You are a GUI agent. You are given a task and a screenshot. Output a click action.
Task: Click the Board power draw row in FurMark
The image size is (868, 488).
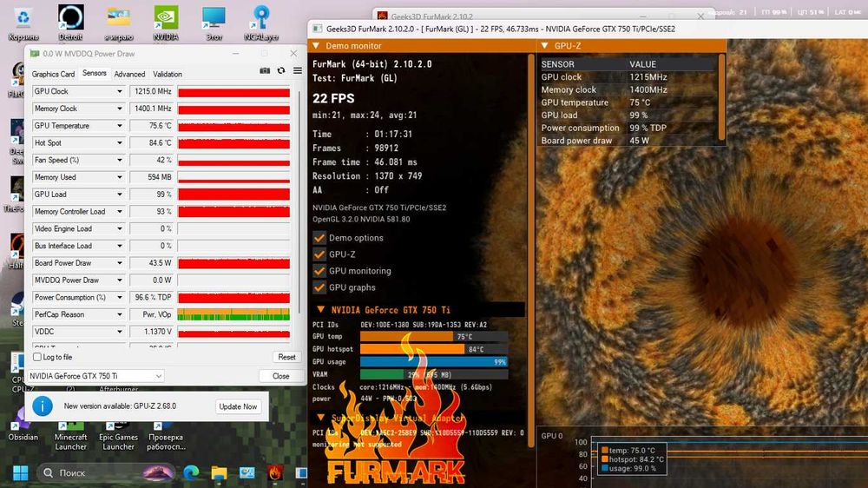pos(628,141)
